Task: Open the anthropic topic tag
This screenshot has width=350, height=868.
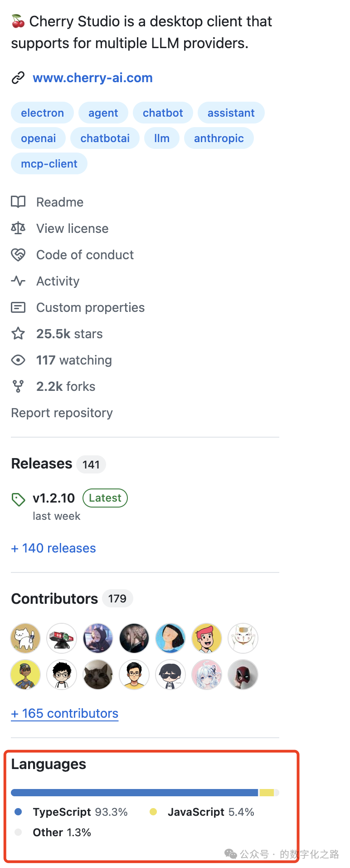Action: pyautogui.click(x=219, y=138)
